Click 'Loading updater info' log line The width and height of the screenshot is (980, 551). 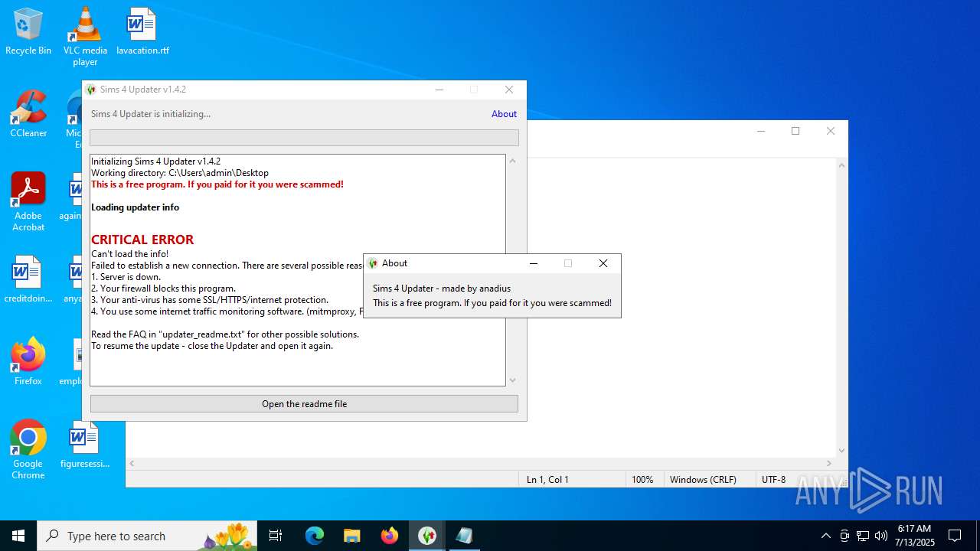click(x=135, y=207)
